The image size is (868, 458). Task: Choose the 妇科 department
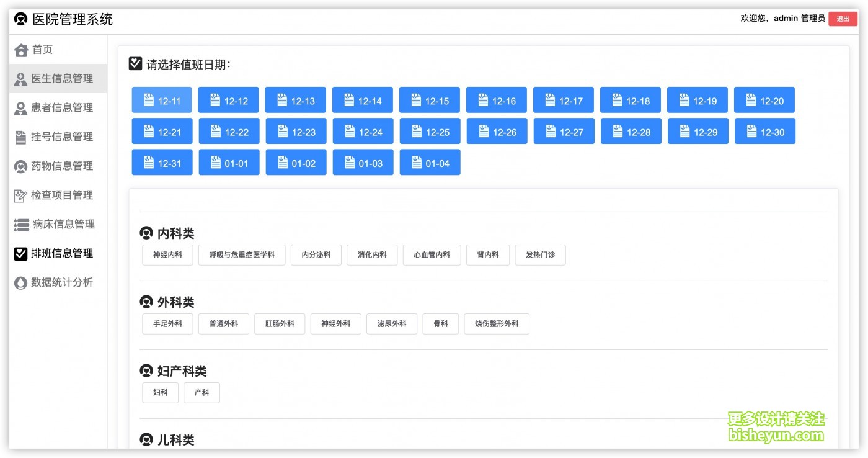coord(161,393)
